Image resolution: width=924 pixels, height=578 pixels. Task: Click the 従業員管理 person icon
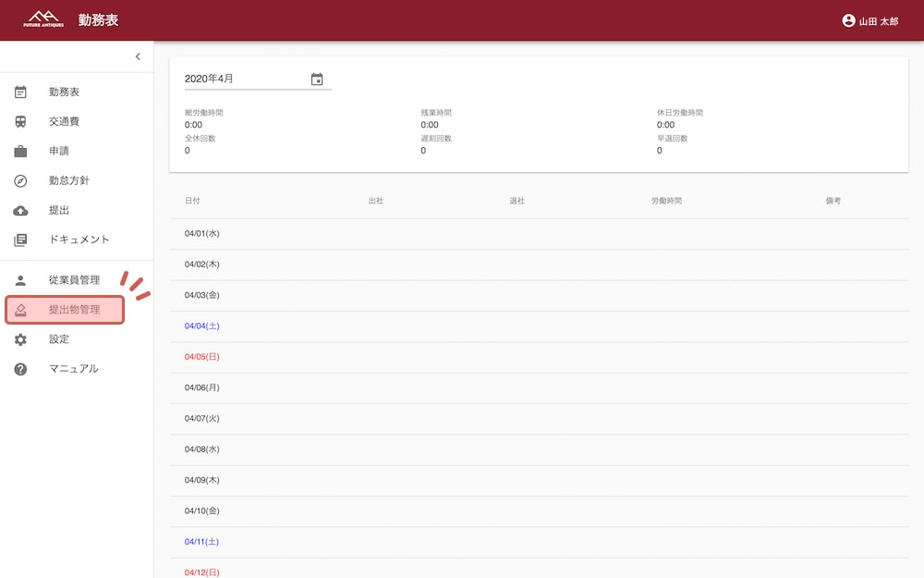point(20,280)
